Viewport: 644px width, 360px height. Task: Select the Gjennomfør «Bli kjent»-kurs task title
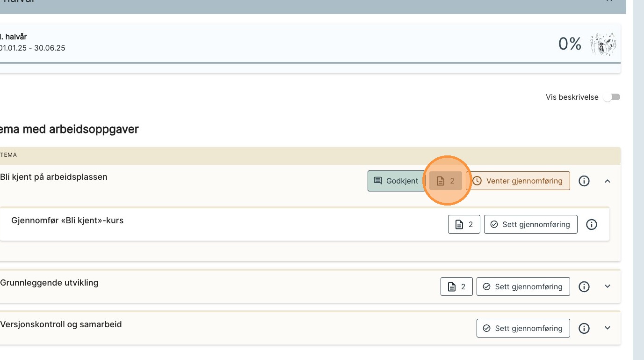(67, 220)
